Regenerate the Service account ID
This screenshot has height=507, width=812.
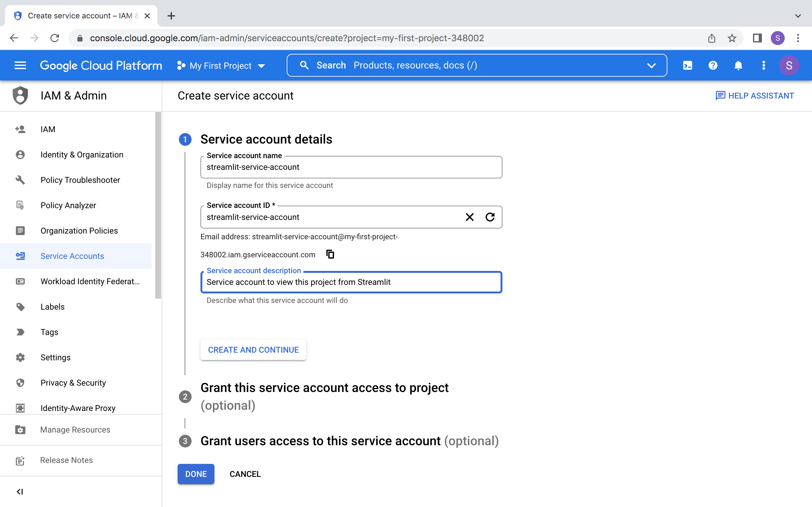[490, 217]
